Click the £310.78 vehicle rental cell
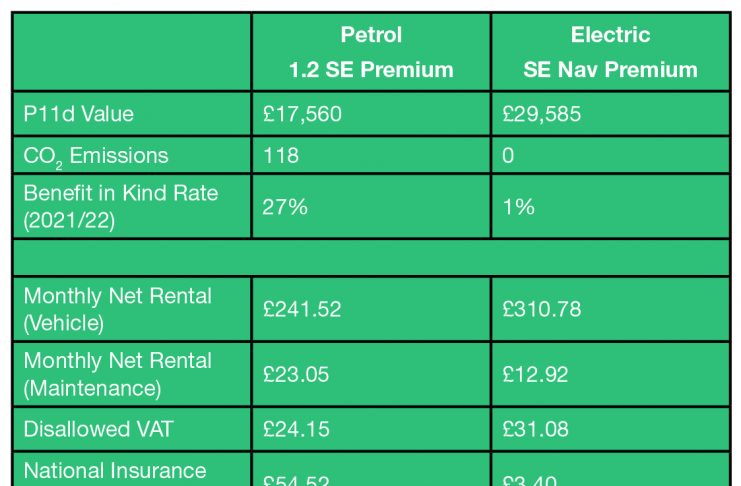This screenshot has width=741, height=486. pos(542,310)
